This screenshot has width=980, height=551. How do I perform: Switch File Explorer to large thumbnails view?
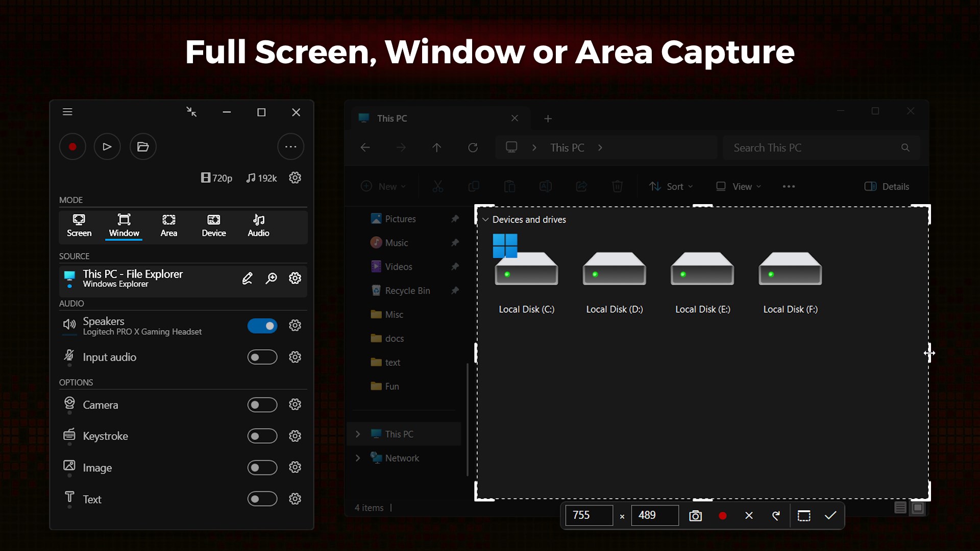click(918, 508)
